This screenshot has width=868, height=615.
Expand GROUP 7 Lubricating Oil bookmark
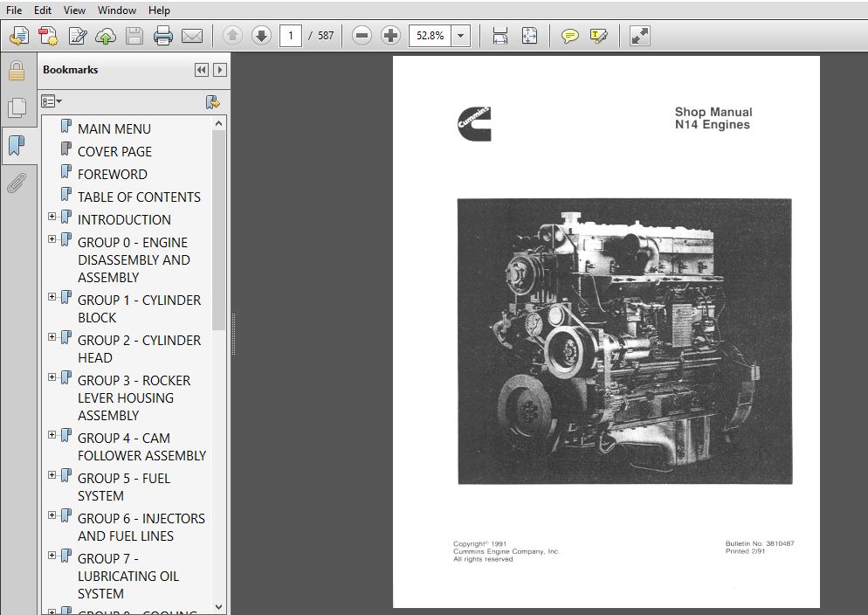(x=52, y=556)
